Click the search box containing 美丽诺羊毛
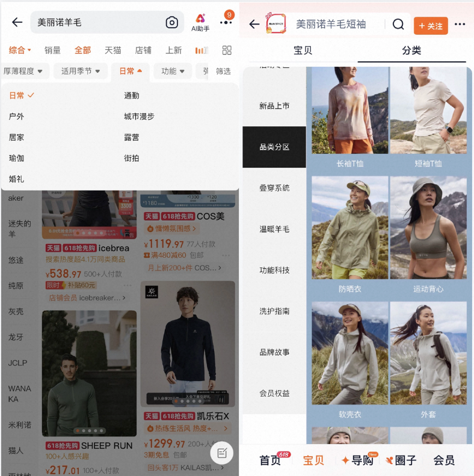Image resolution: width=474 pixels, height=476 pixels. 107,22
